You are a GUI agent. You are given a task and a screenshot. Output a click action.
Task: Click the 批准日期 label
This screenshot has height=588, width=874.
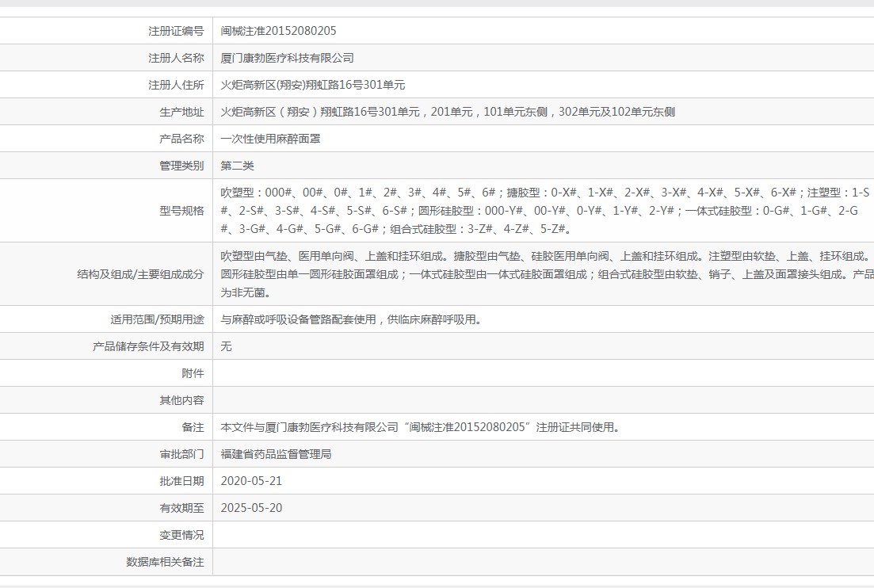181,482
